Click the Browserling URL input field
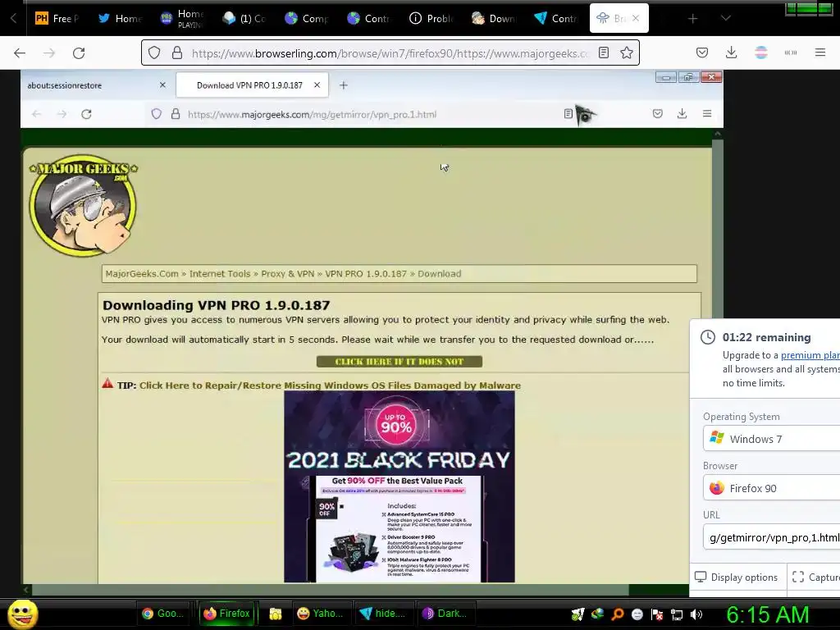Viewport: 840px width, 630px height. pos(771,537)
